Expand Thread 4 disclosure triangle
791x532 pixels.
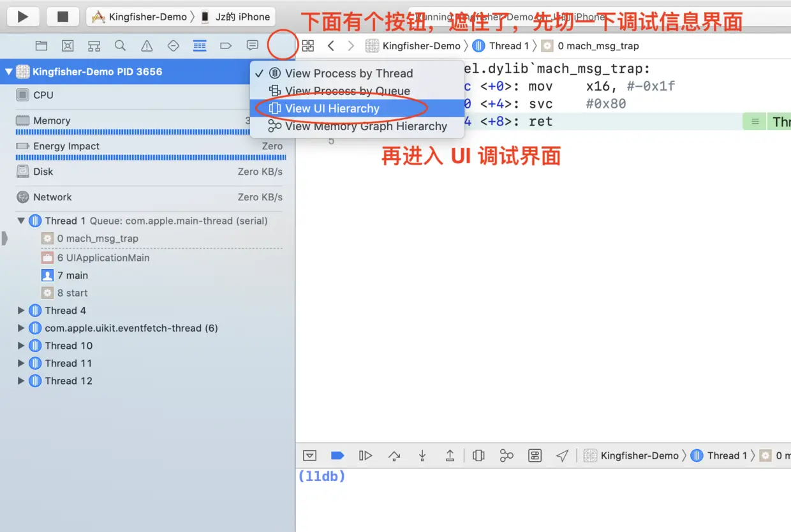[x=21, y=311]
